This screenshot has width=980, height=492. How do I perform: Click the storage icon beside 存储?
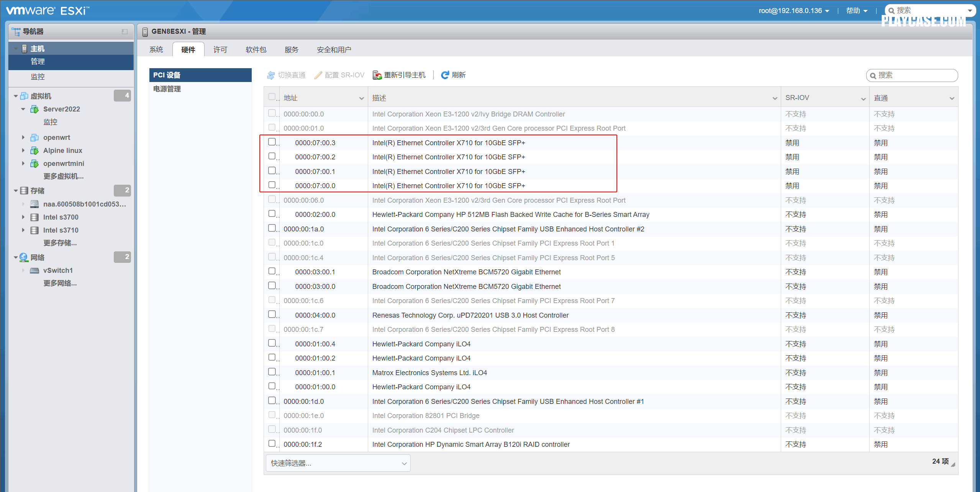(x=24, y=190)
